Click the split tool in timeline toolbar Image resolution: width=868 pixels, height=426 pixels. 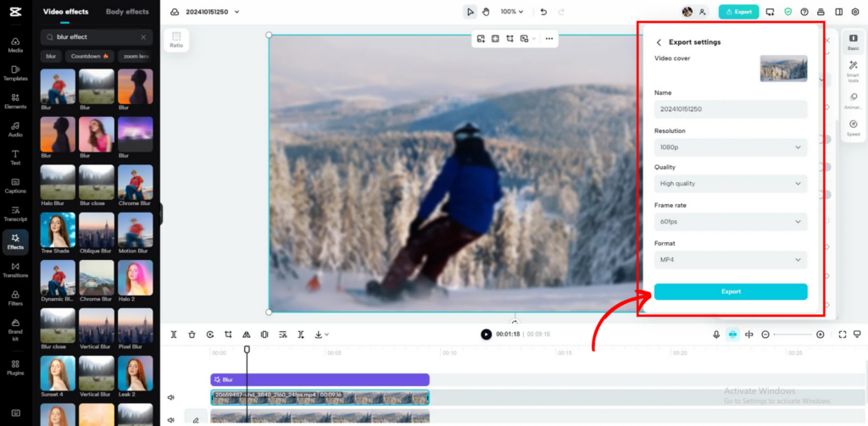coord(174,335)
